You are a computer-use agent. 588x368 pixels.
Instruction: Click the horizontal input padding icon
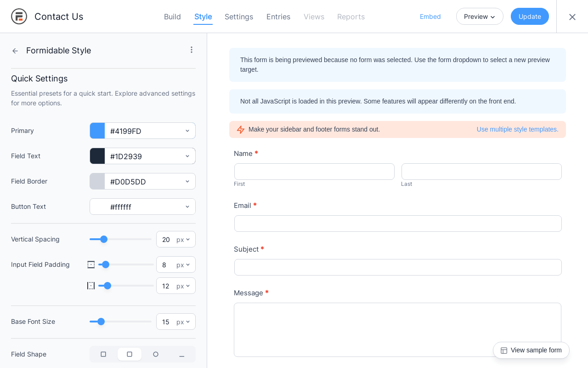pos(91,286)
